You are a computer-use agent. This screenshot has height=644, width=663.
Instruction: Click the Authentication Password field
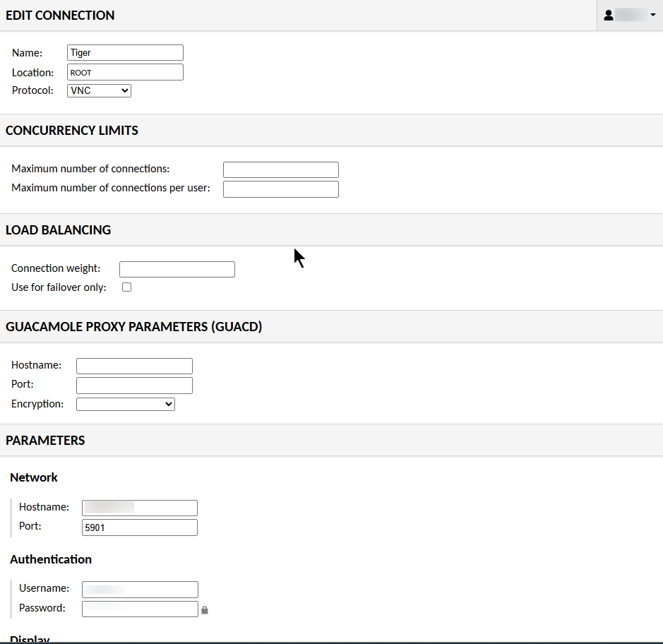pyautogui.click(x=140, y=609)
